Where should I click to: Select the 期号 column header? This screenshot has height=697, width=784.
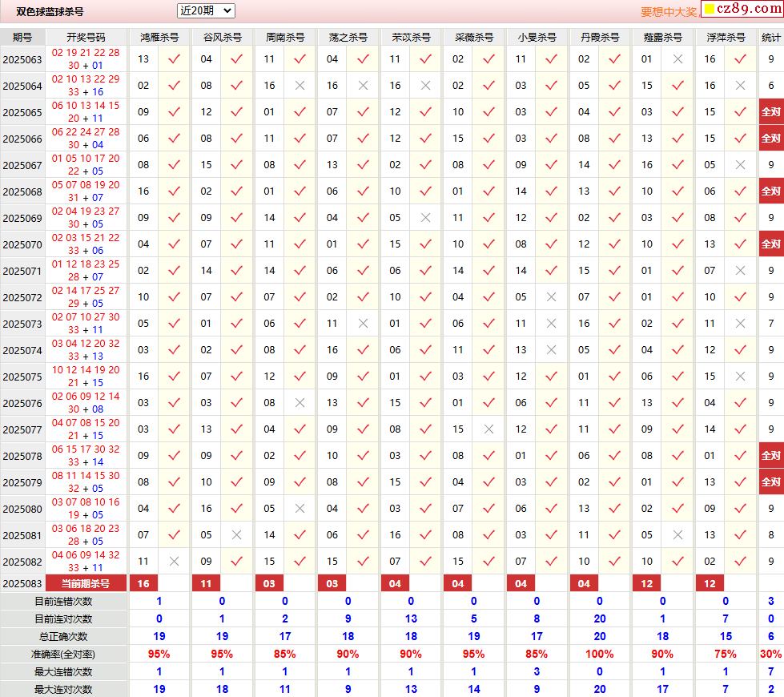pyautogui.click(x=22, y=38)
